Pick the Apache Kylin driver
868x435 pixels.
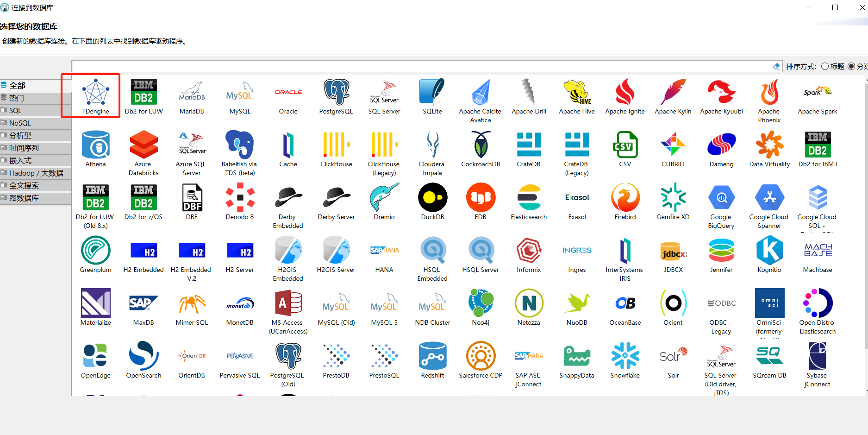[x=673, y=96]
